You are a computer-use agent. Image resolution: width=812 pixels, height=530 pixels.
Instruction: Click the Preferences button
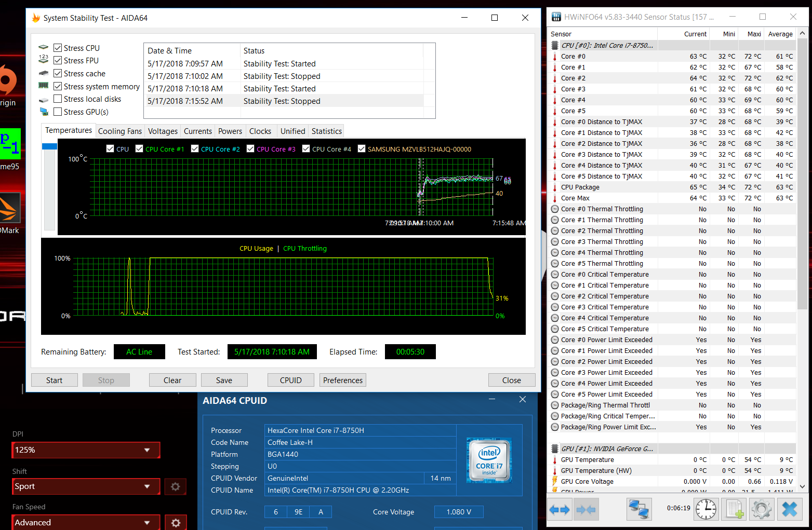tap(342, 380)
